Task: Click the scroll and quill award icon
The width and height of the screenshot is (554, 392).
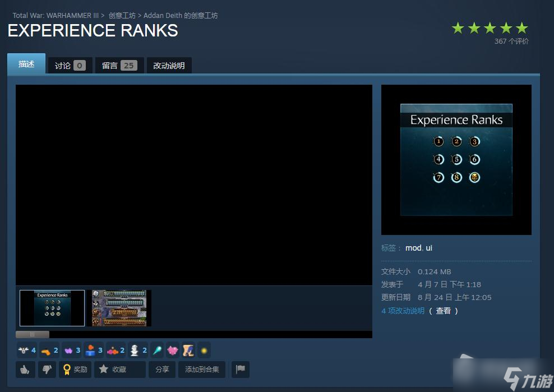Action: [188, 351]
